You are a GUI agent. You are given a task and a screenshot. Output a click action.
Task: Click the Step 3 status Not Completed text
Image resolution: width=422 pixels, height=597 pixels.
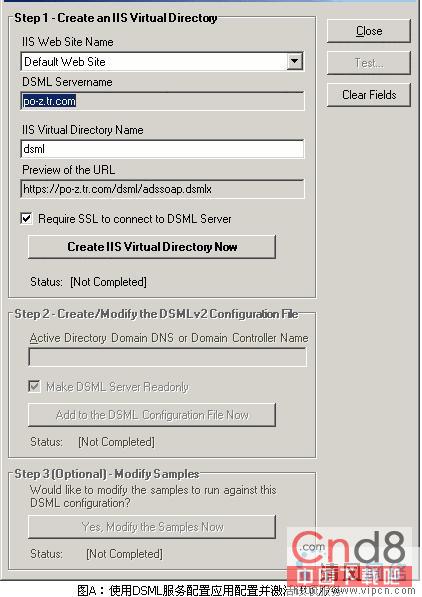[125, 554]
